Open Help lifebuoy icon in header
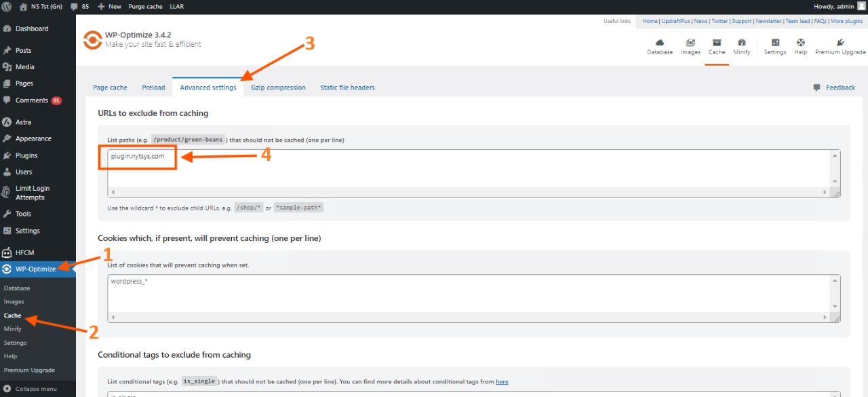This screenshot has width=868, height=397. pos(801,42)
